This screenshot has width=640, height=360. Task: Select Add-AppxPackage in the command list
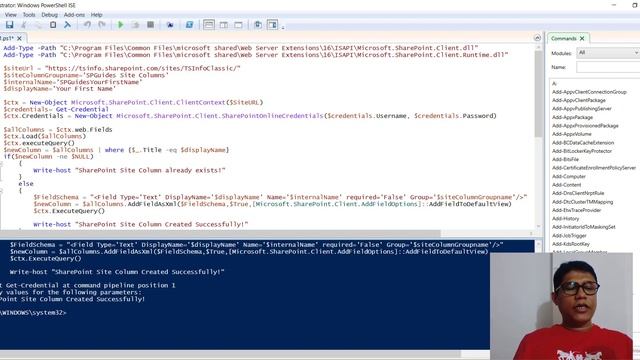tap(572, 117)
